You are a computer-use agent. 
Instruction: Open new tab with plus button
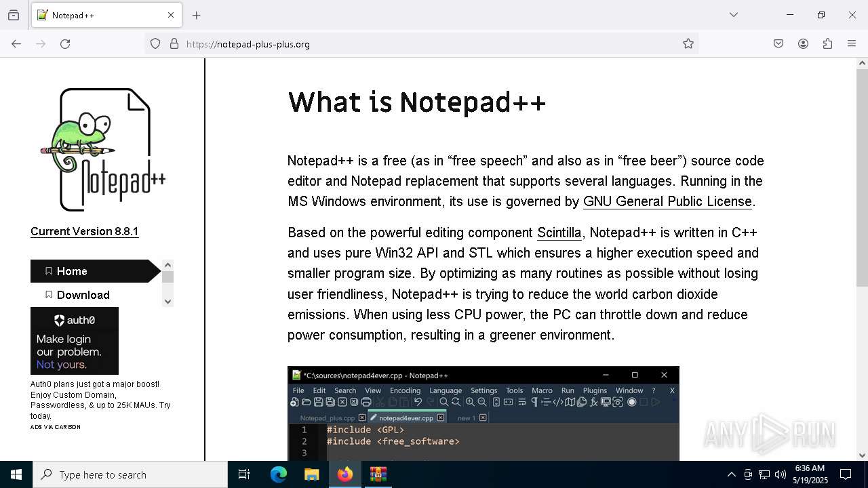pyautogui.click(x=197, y=15)
